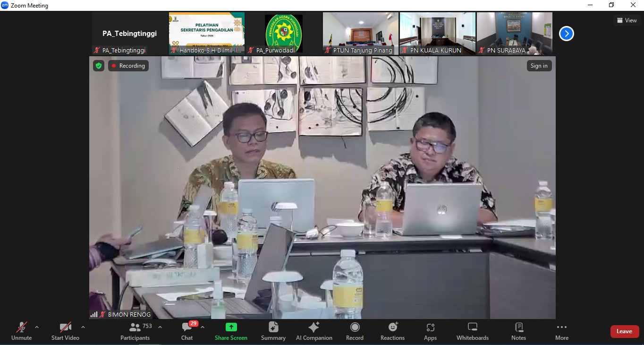
Task: Unmute the microphone
Action: click(x=22, y=331)
